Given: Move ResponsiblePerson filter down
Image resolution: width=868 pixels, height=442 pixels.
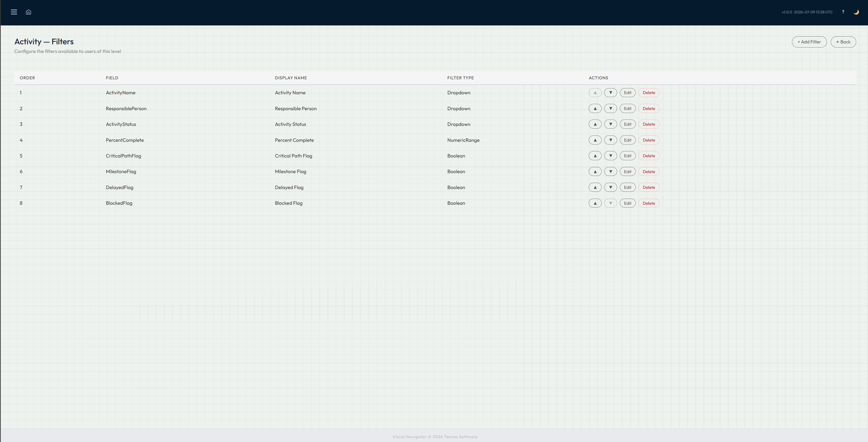Looking at the screenshot, I should (610, 109).
